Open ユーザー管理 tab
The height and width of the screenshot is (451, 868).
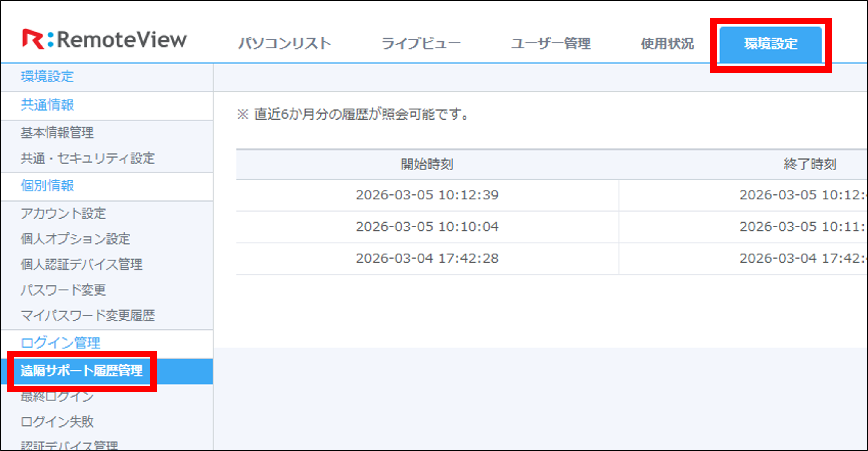coord(551,44)
